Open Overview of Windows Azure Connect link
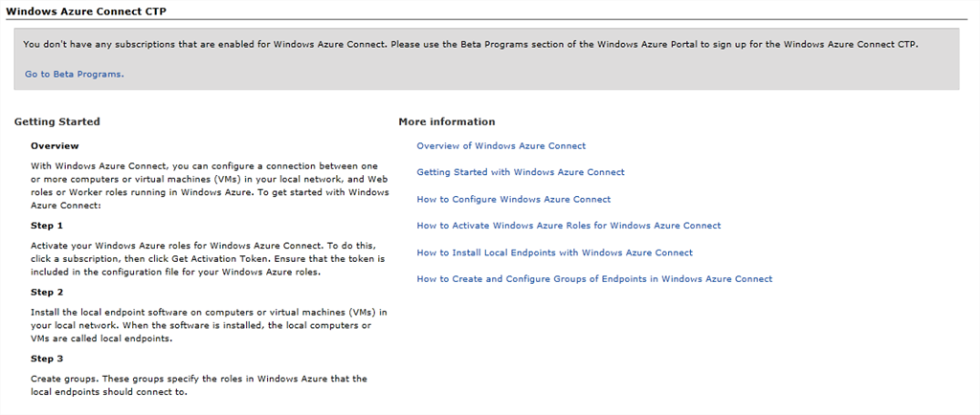Image resolution: width=980 pixels, height=415 pixels. tap(501, 146)
